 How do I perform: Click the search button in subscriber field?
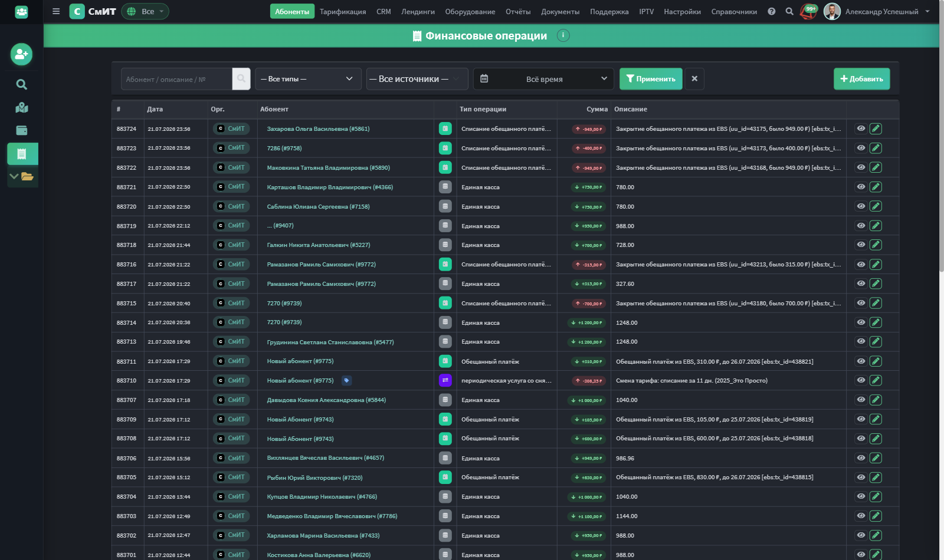pyautogui.click(x=241, y=78)
